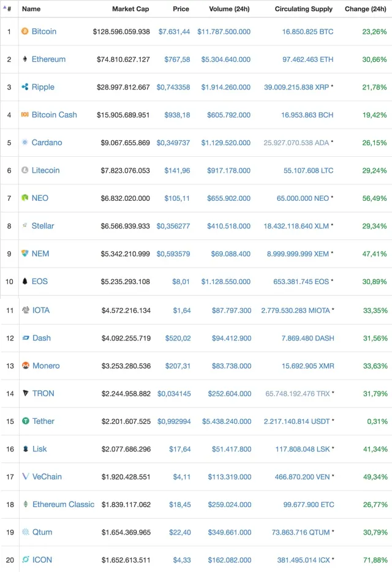Image resolution: width=392 pixels, height=572 pixels.
Task: Click the EOS logo icon
Action: [25, 281]
